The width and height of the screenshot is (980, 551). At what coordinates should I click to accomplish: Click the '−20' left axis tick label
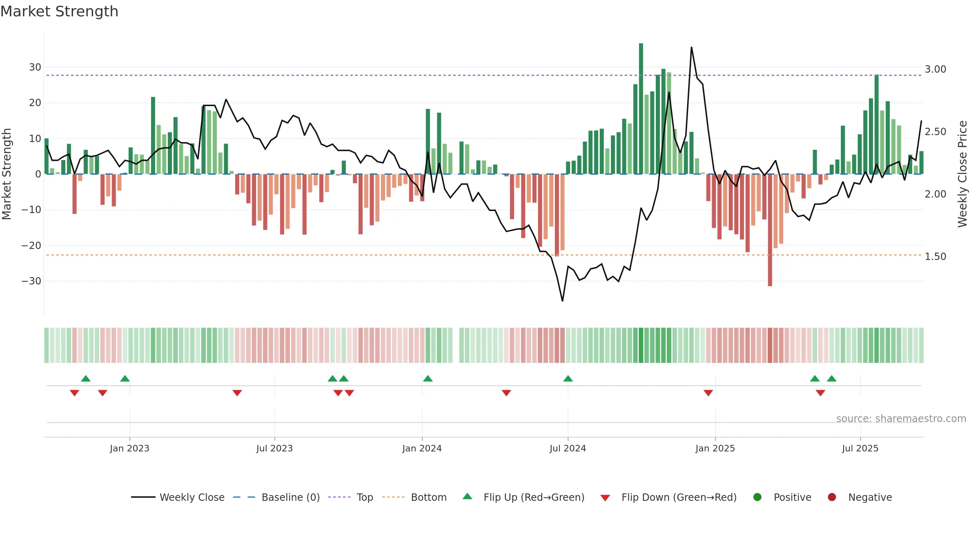click(31, 246)
